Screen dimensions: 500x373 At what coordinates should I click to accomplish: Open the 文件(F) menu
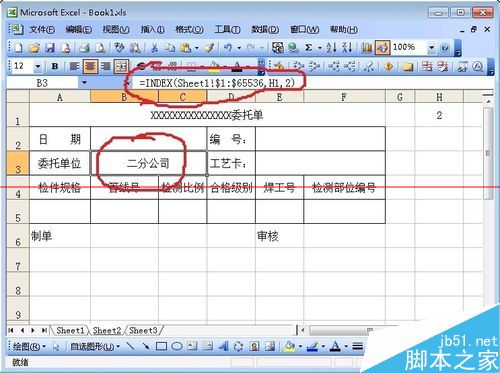click(x=42, y=30)
